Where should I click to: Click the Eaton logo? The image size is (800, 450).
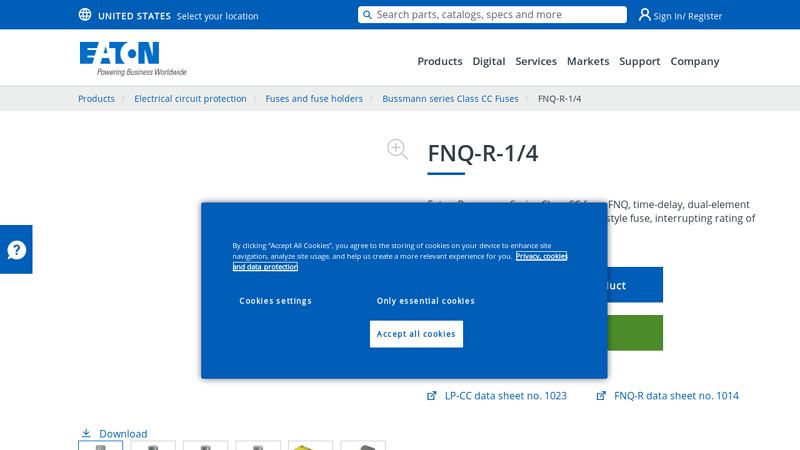132,59
